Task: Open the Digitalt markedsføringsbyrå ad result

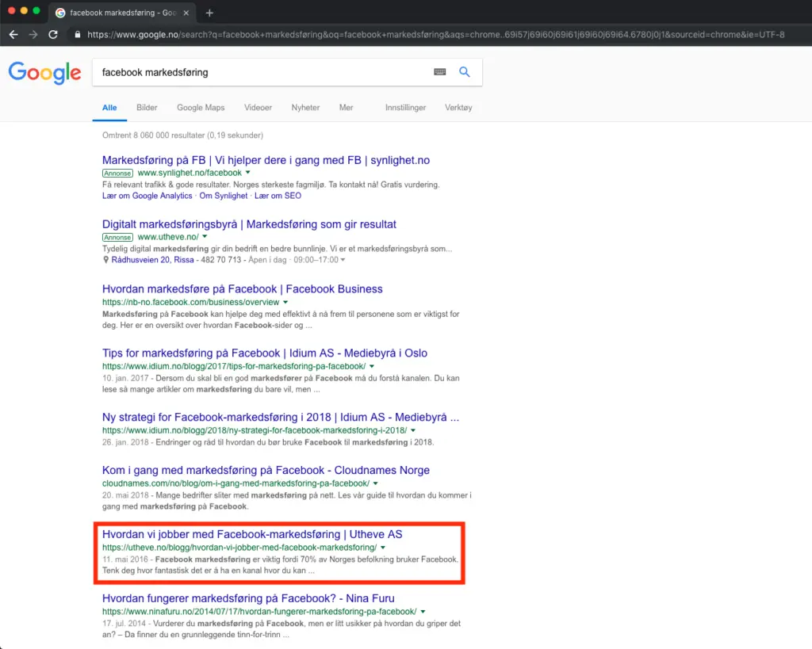Action: coord(249,224)
